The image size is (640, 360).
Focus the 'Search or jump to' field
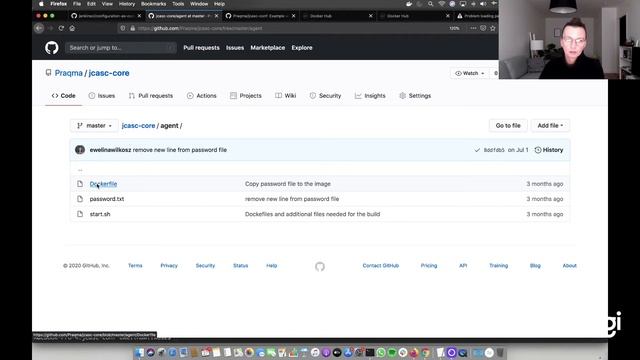(120, 48)
